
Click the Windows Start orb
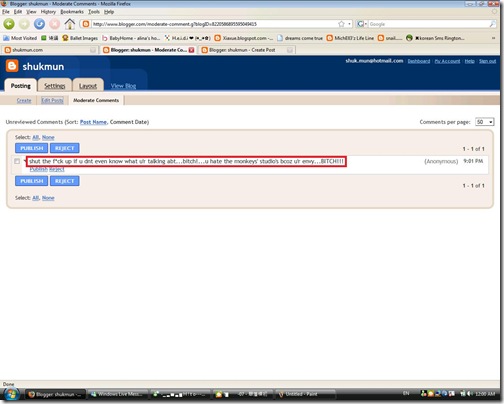12,395
